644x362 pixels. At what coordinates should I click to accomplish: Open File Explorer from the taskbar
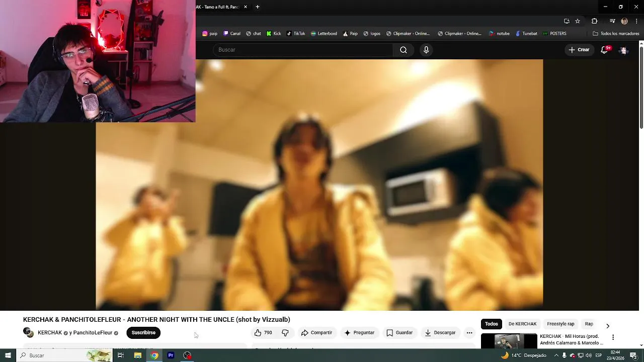point(137,355)
